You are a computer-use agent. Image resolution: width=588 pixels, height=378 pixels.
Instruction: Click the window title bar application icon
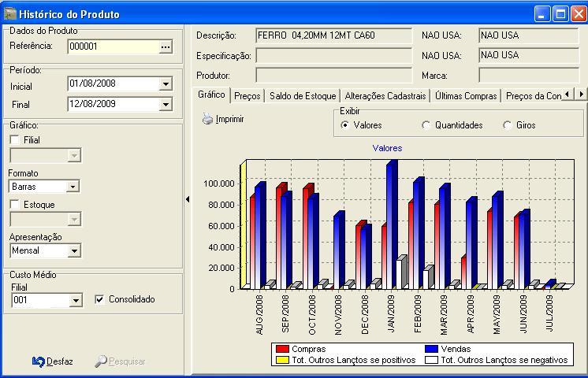pyautogui.click(x=10, y=14)
